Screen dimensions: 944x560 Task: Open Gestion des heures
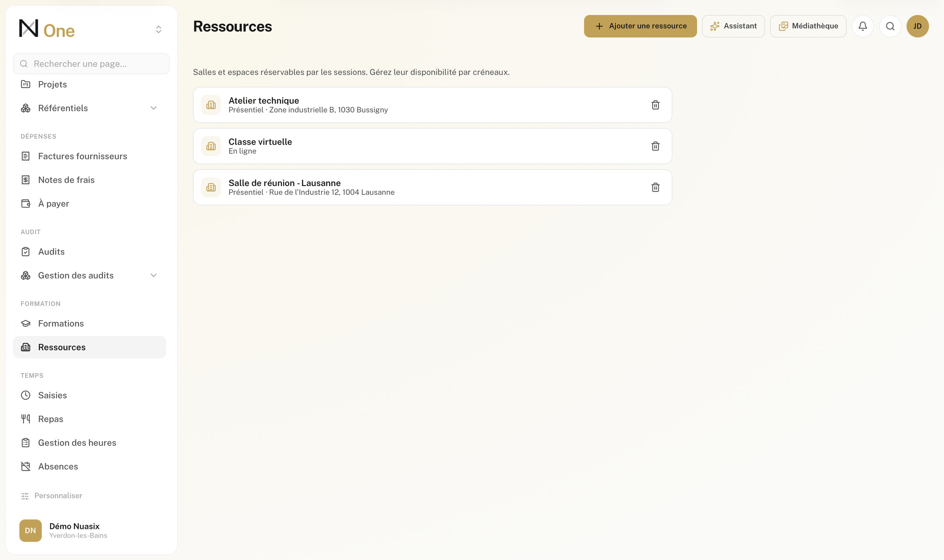click(x=90, y=443)
